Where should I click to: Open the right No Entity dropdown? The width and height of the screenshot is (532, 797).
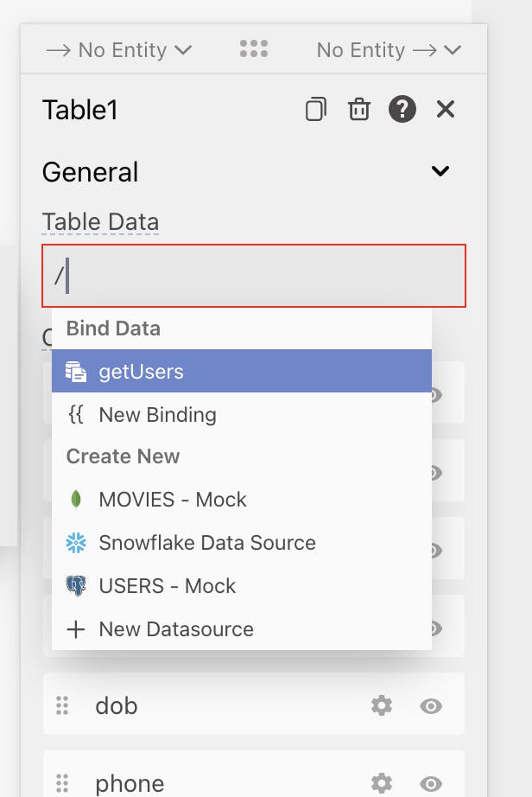pyautogui.click(x=389, y=50)
